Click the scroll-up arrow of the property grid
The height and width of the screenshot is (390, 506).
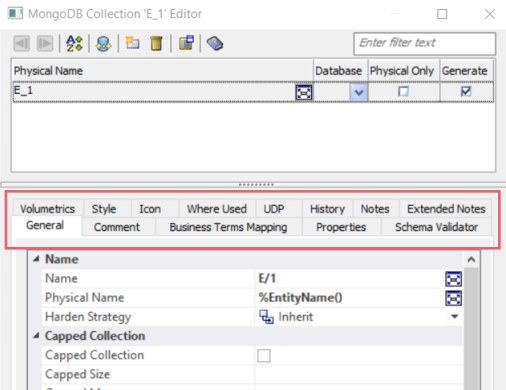pyautogui.click(x=471, y=259)
